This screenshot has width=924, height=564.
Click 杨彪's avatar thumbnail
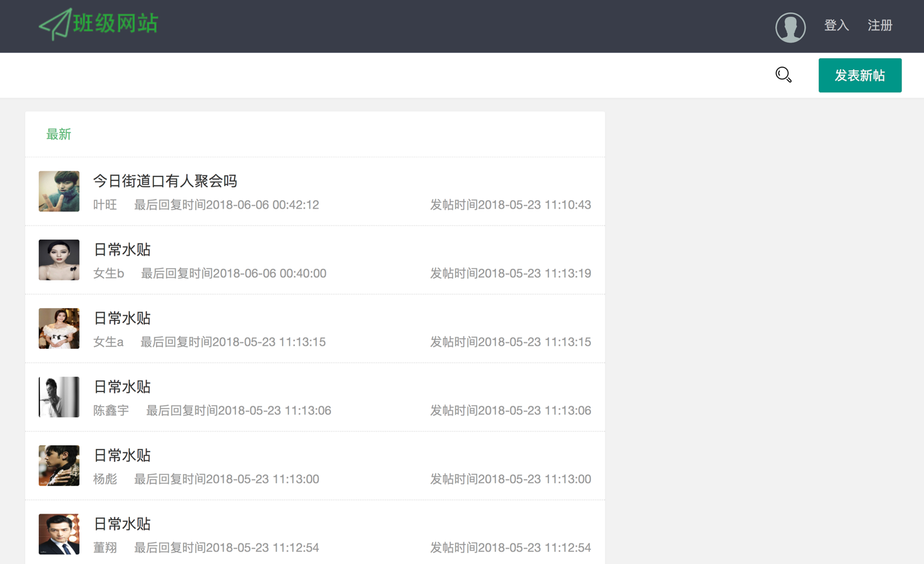point(59,465)
